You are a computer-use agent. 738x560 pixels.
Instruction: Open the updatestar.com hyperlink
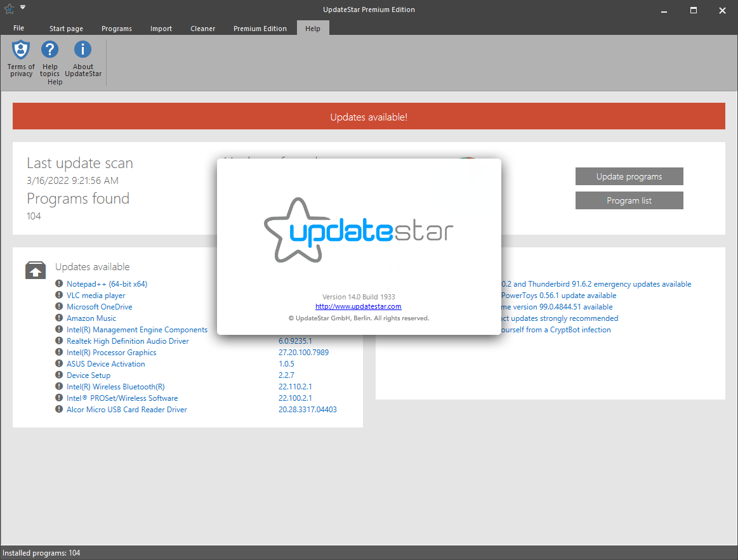358,306
